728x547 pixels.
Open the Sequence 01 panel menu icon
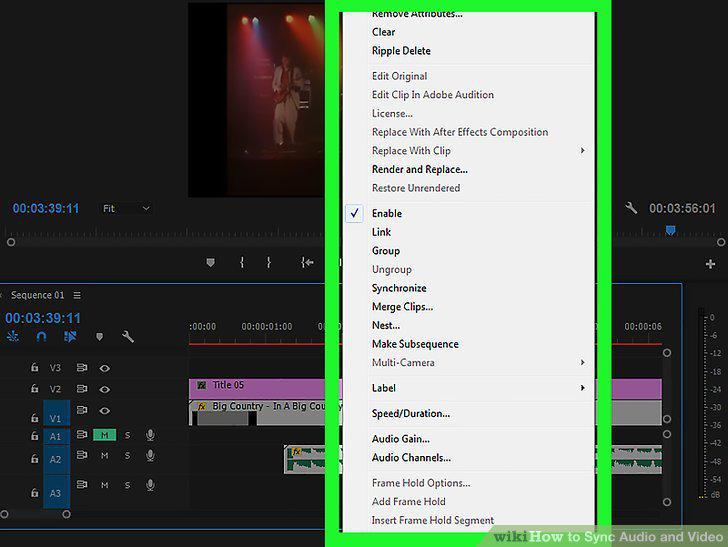[x=77, y=295]
